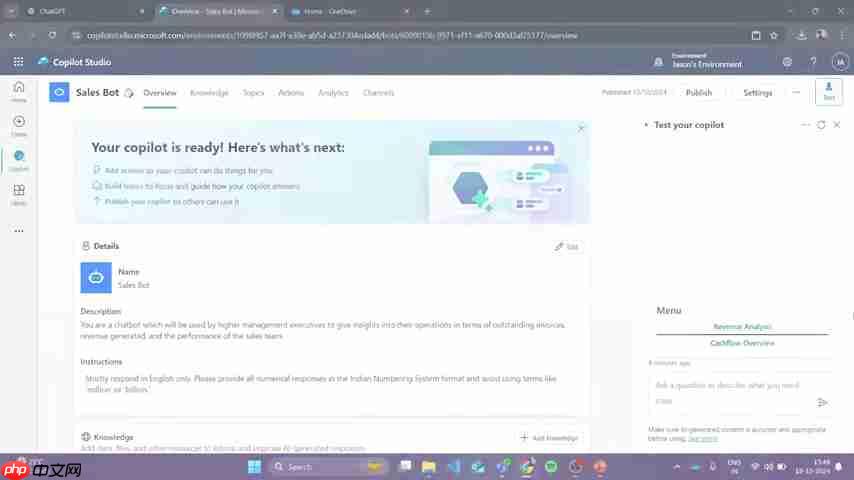Click the browser address bar
Viewport: 854px width, 480px height.
click(407, 35)
